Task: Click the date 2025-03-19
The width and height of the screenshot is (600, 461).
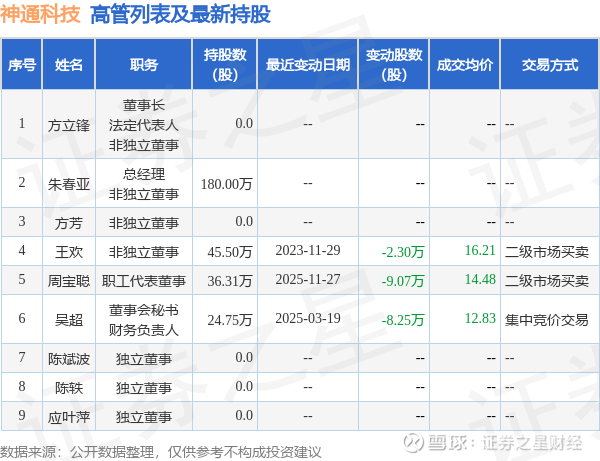Action: pos(308,318)
